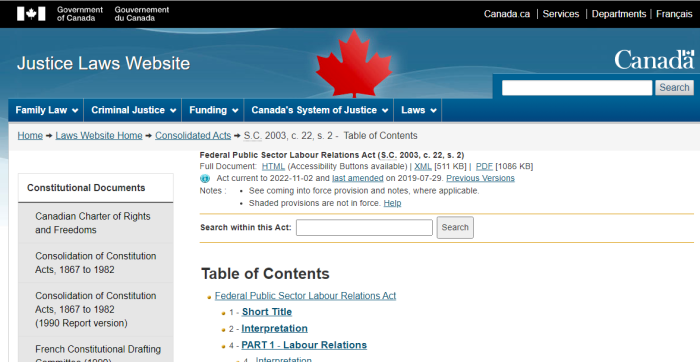Viewport: 700px width, 362px height.
Task: Open the Funding dropdown menu
Action: coord(213,110)
